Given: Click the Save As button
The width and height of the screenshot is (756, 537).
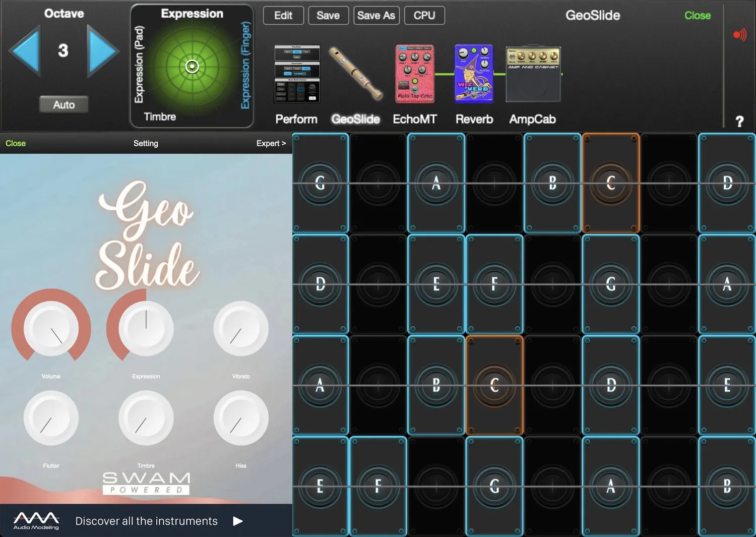Looking at the screenshot, I should pos(376,16).
